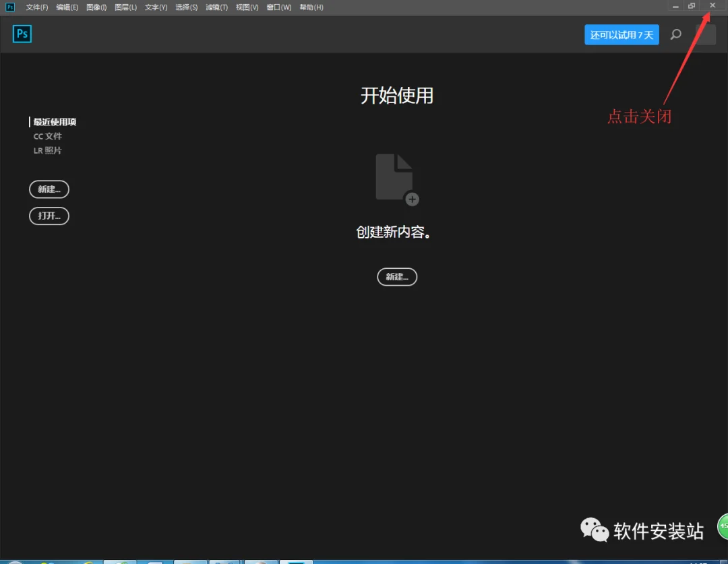The height and width of the screenshot is (564, 728).
Task: Open the 图像(I) menu
Action: pyautogui.click(x=96, y=7)
